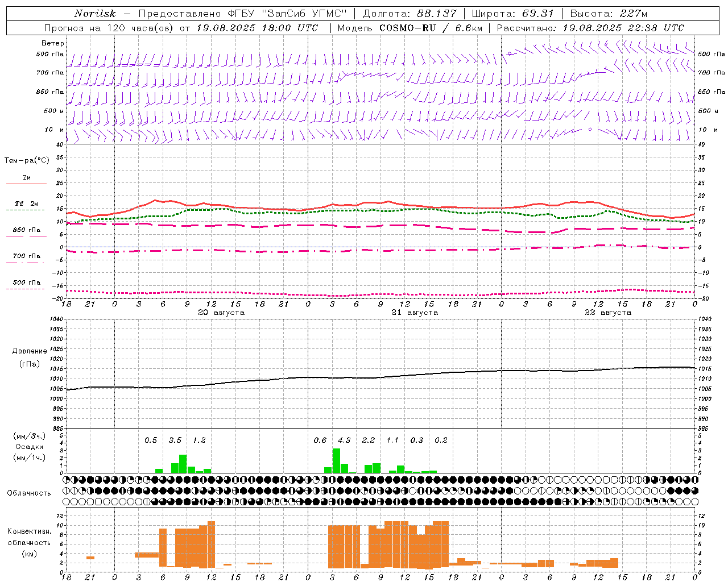Click the '0.3' precipitation total value
The image size is (728, 582).
pyautogui.click(x=417, y=440)
